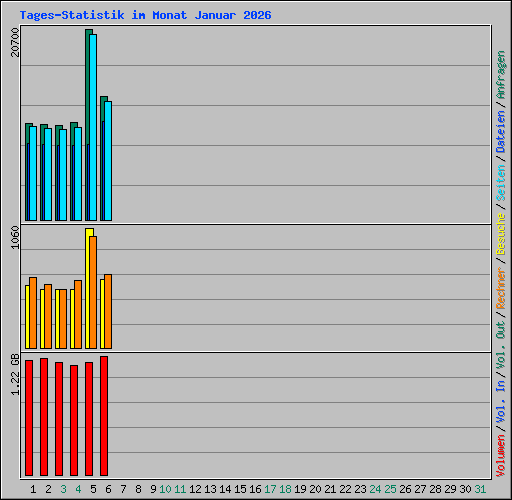Select the green 'Anfragen' legend label
The height and width of the screenshot is (500, 512).
tap(501, 75)
